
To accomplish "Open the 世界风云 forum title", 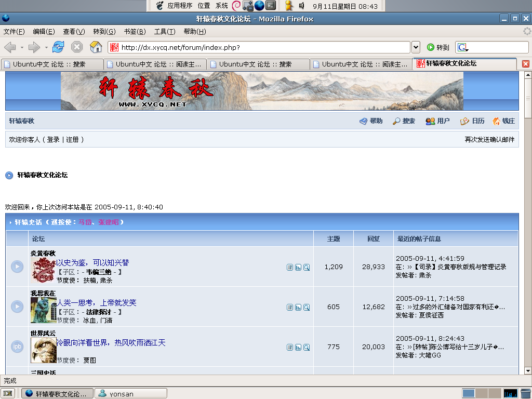I will click(43, 333).
